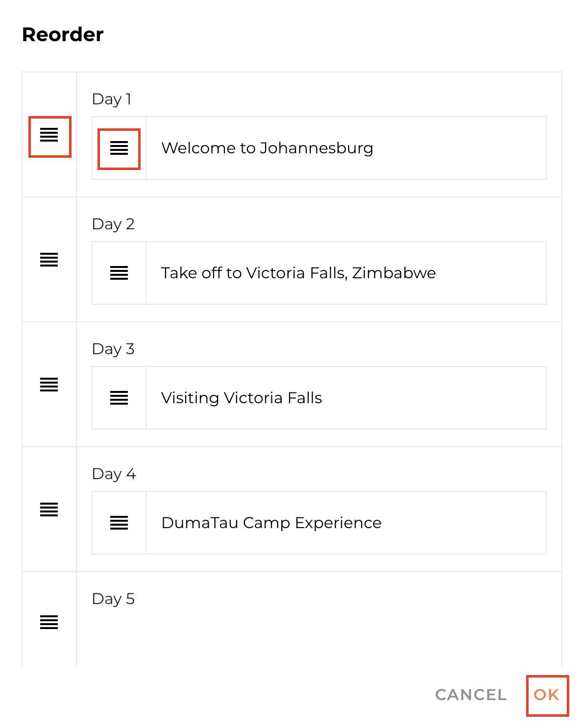Viewport: 582px width, 728px height.
Task: Click the Day 3 label
Action: tap(113, 349)
